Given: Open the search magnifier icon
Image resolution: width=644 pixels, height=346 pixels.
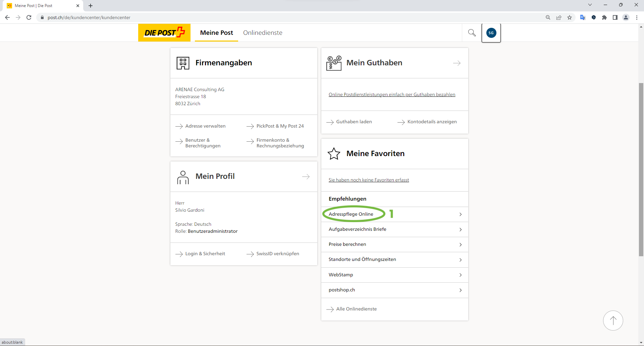Looking at the screenshot, I should [472, 32].
